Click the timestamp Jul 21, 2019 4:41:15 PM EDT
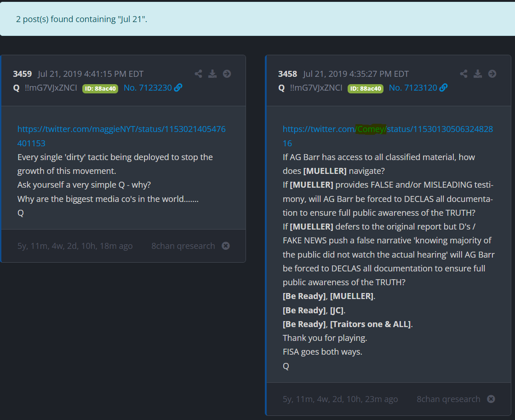Viewport: 515px width, 420px height. pyautogui.click(x=91, y=74)
